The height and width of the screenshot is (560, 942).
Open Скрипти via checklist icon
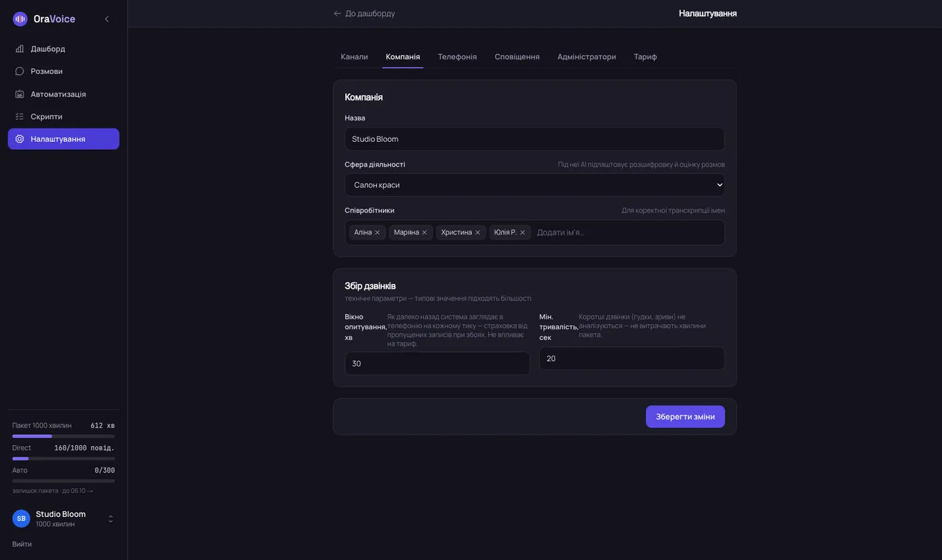pos(20,116)
